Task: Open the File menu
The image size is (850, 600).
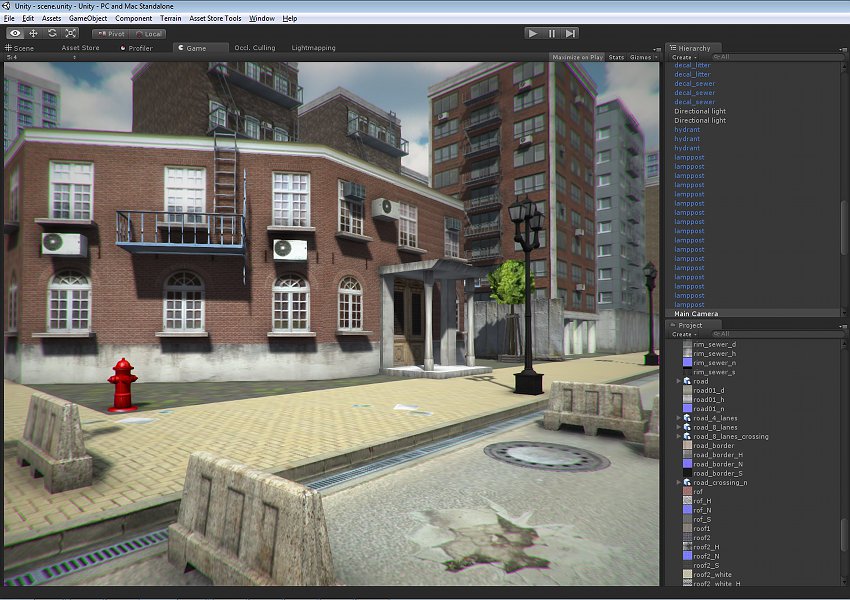Action: pos(9,18)
